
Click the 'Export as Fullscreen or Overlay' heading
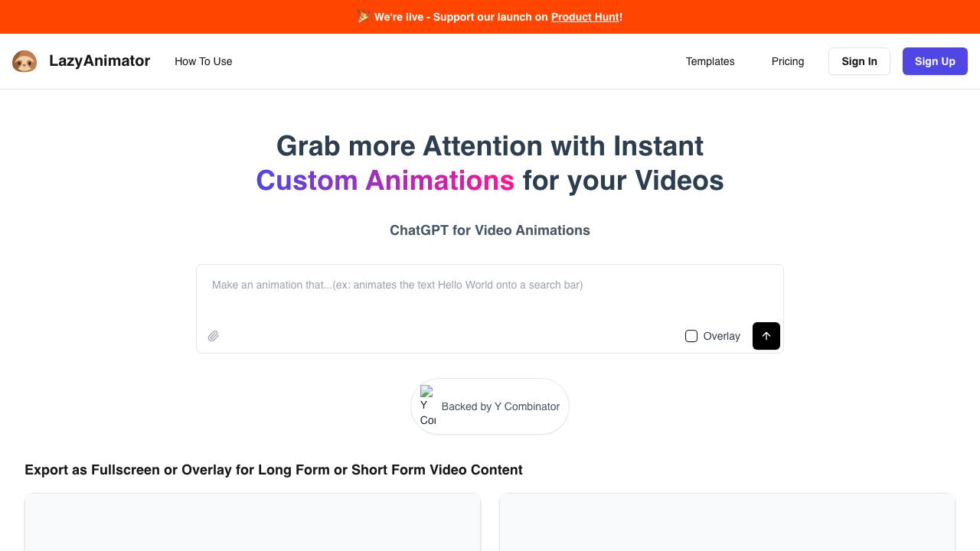273,470
